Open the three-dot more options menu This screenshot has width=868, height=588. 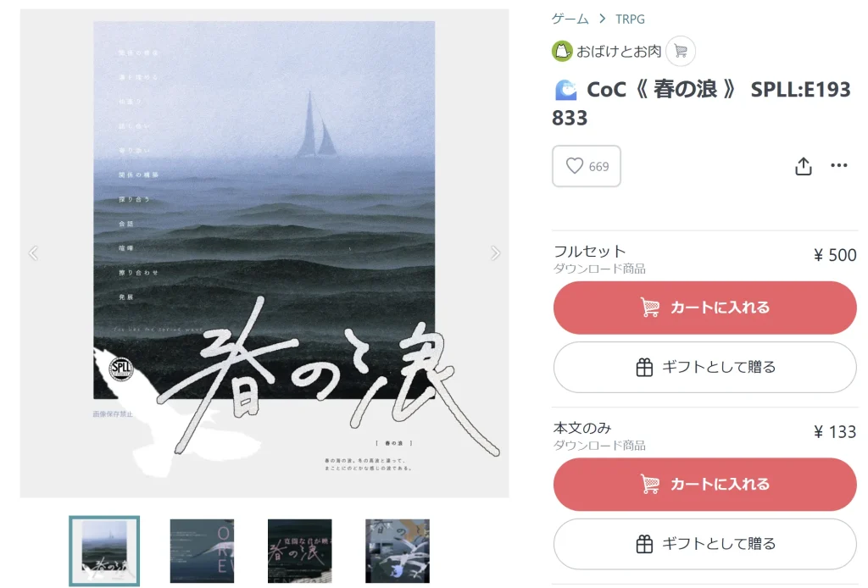[838, 165]
